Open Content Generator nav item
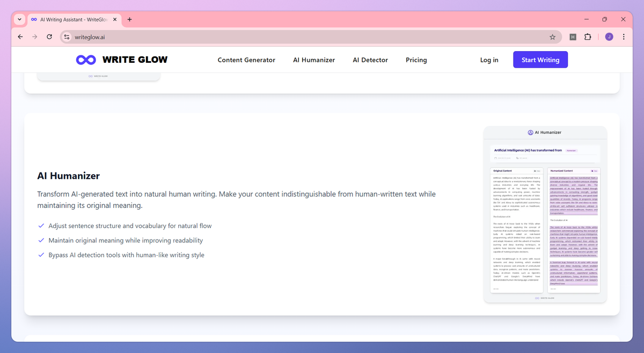 click(x=246, y=60)
